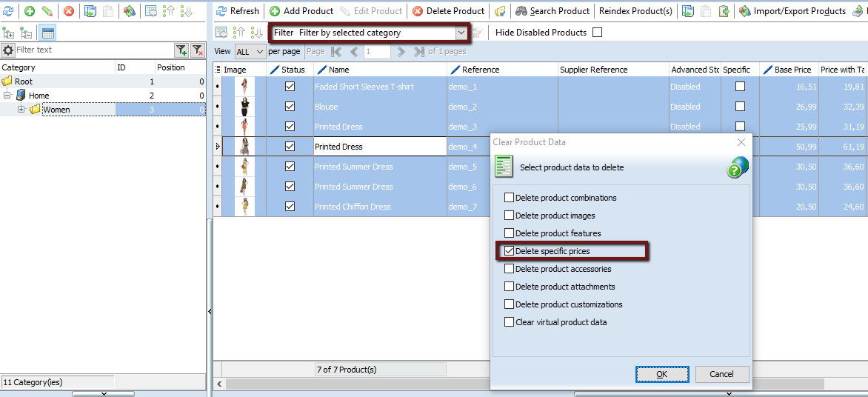Image resolution: width=868 pixels, height=397 pixels.
Task: Toggle the category grid view icon
Action: (x=47, y=33)
